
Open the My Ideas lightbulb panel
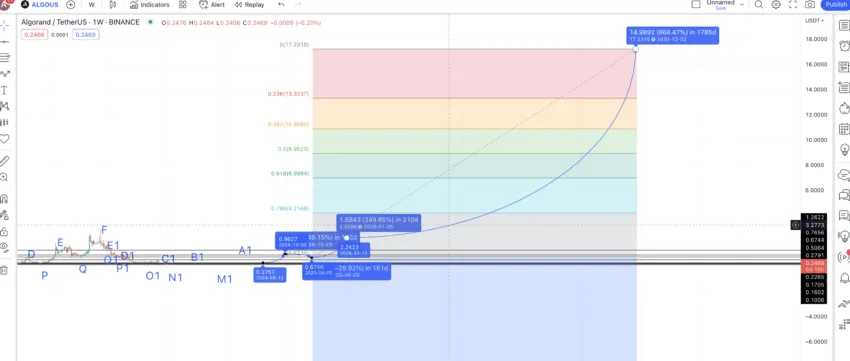(x=844, y=149)
